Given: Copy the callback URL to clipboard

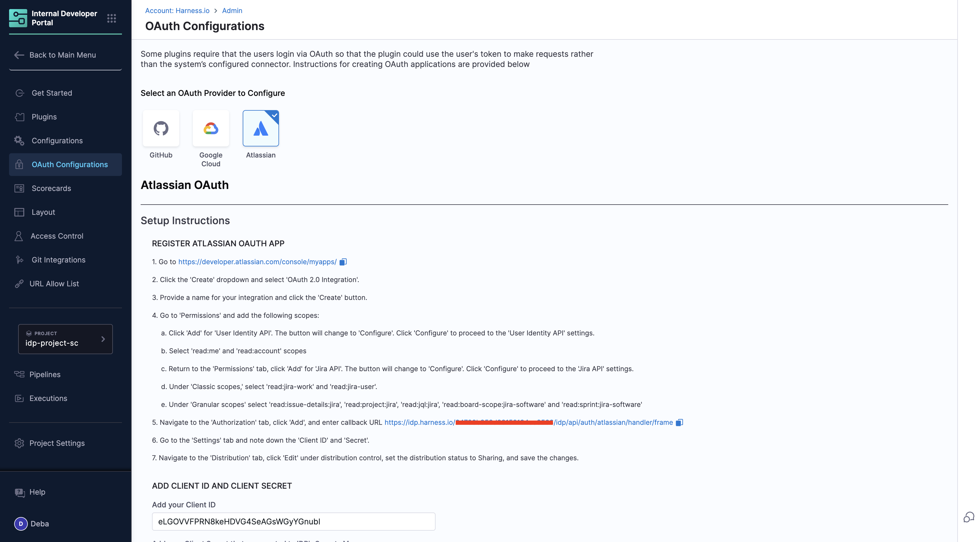Looking at the screenshot, I should click(x=679, y=423).
